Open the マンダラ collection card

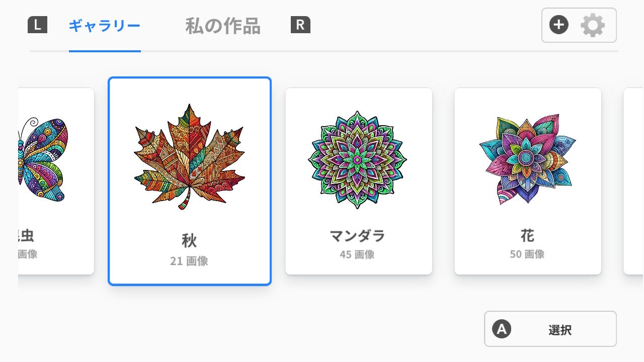click(x=359, y=181)
